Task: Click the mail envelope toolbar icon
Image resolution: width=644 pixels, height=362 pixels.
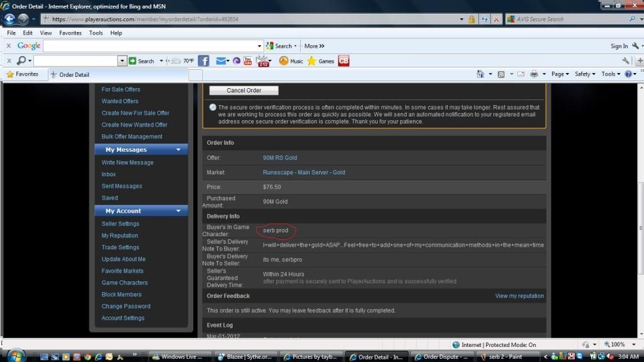Action: tap(220, 61)
